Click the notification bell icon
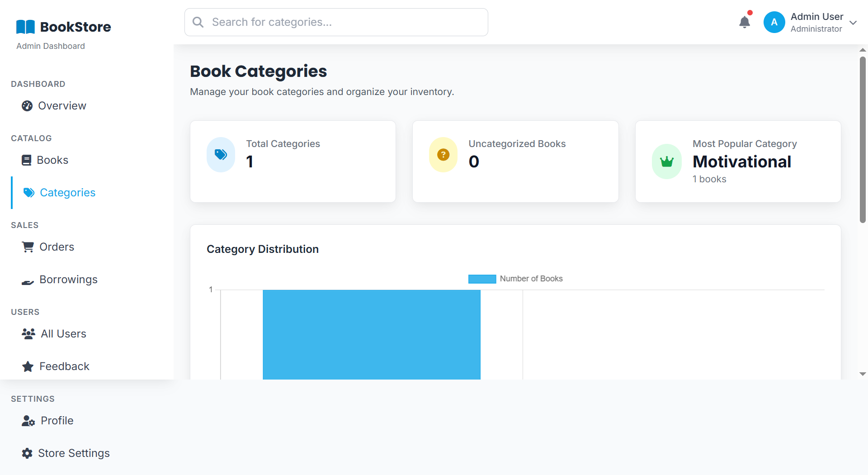 (x=744, y=22)
